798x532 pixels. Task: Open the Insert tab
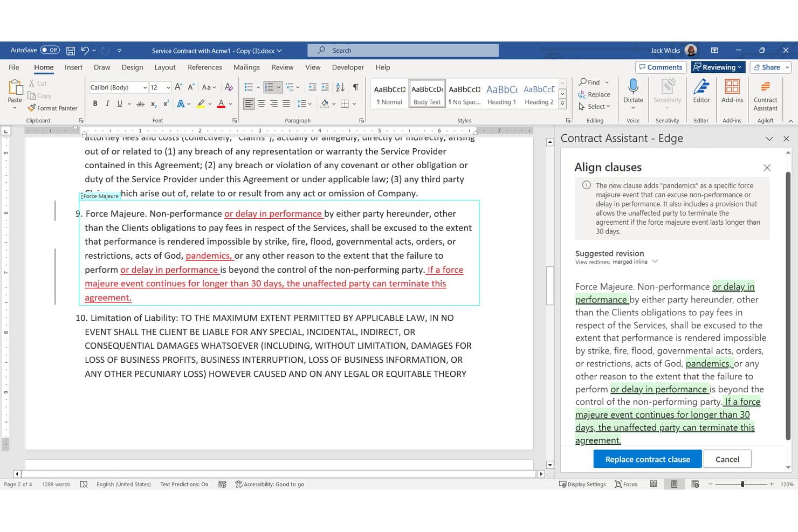click(x=73, y=67)
